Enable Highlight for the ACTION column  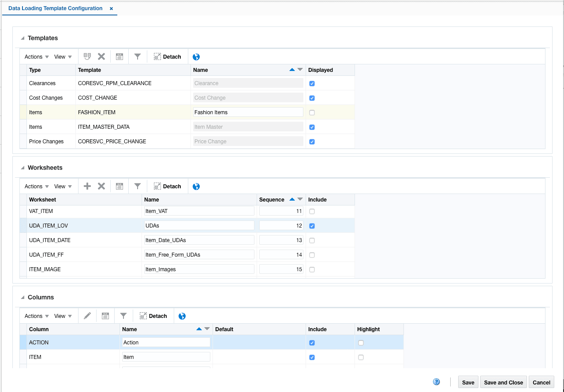tap(361, 343)
